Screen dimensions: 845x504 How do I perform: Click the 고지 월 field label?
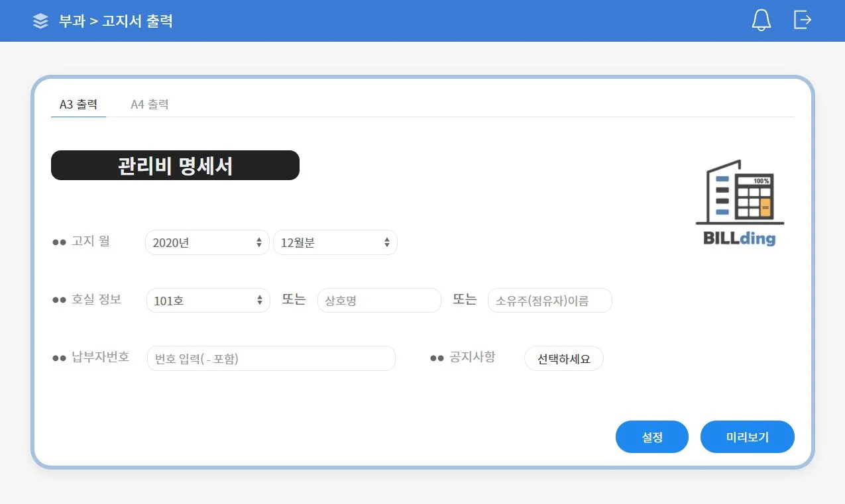pos(90,241)
